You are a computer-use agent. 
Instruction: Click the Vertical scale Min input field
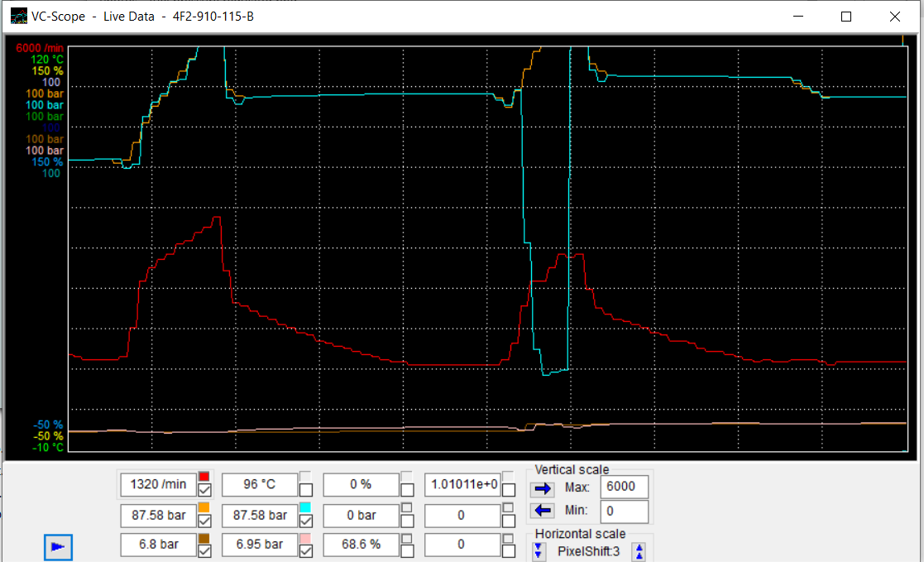point(624,511)
